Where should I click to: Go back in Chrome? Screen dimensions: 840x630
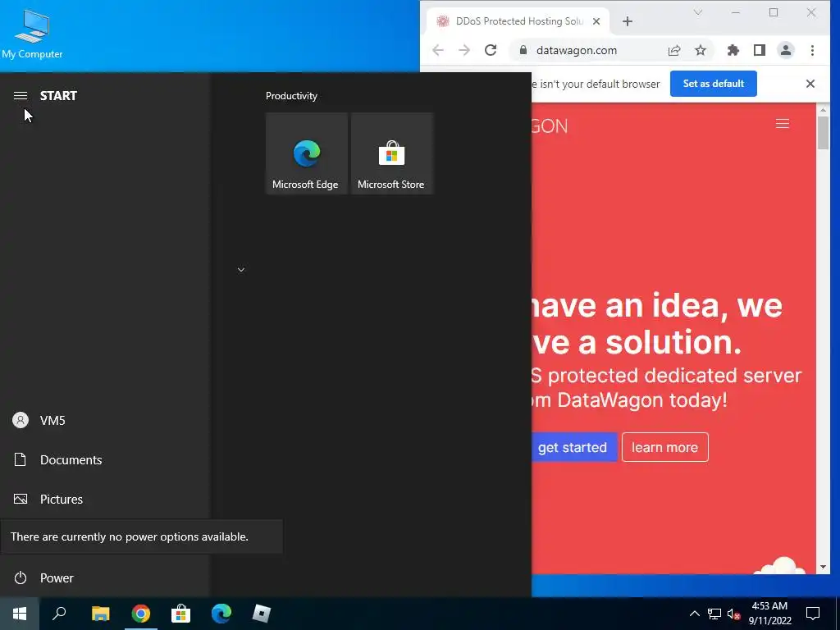[x=438, y=50]
